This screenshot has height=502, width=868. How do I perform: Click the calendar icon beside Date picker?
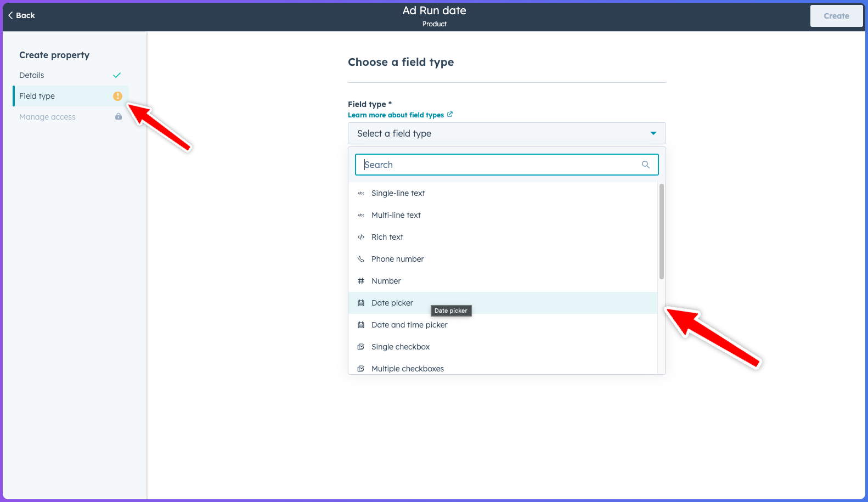pos(361,303)
